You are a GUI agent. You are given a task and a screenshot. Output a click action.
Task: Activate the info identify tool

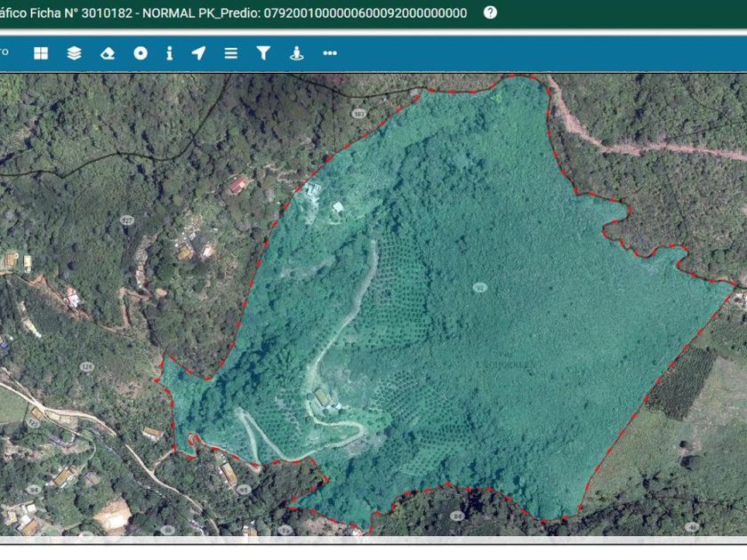pos(169,53)
